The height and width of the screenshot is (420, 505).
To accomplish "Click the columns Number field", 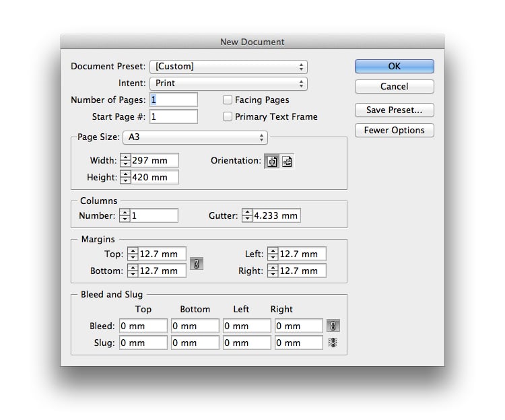I will (154, 215).
